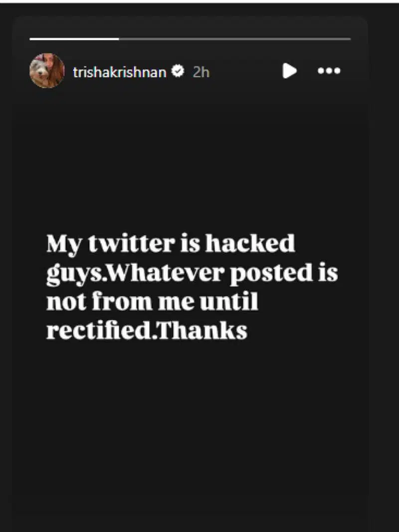399x532 pixels.
Task: Open the three-dot more options menu
Action: (329, 71)
